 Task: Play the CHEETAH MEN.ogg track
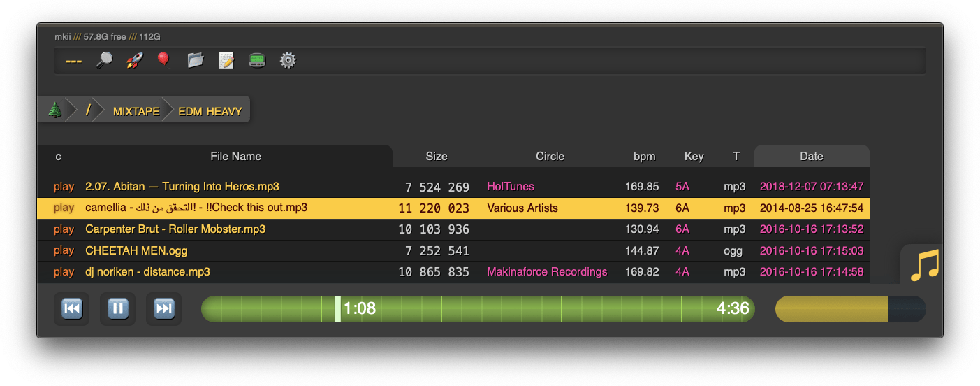coord(64,250)
